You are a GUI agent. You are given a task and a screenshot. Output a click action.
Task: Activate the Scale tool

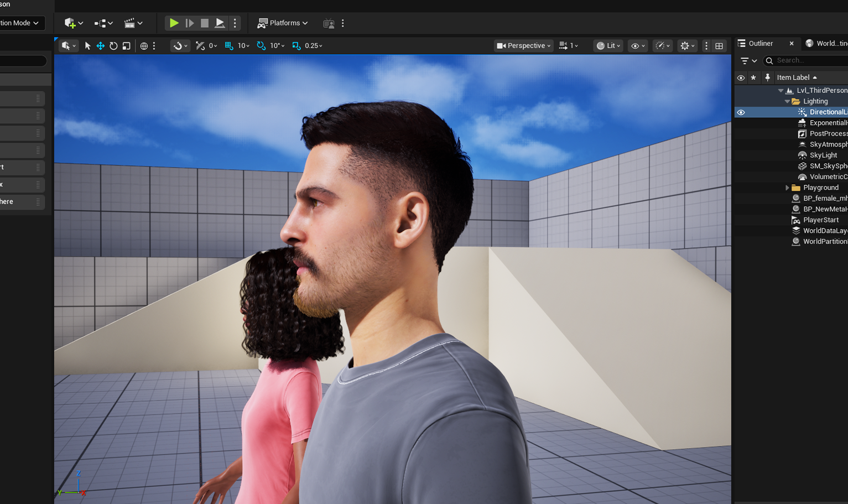[x=126, y=46]
